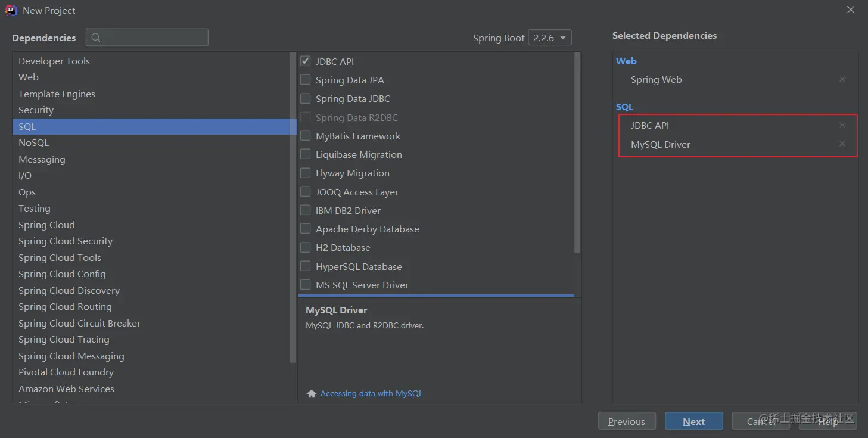Viewport: 868px width, 438px height.
Task: Check the Spring Data JDBC checkbox
Action: tap(306, 98)
